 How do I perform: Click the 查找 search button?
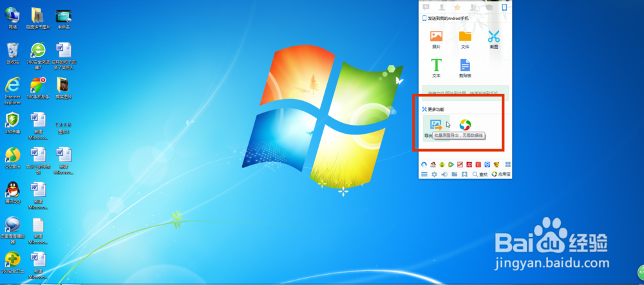(x=480, y=174)
